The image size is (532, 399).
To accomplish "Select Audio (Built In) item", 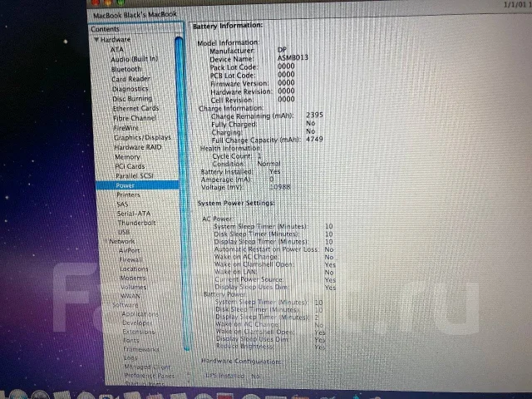I will tap(135, 59).
